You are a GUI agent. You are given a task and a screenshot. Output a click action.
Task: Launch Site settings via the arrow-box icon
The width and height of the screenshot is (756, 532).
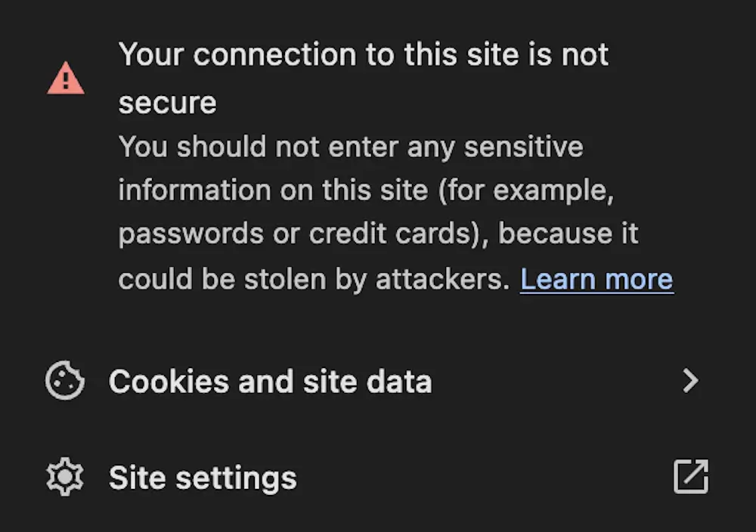coord(691,476)
